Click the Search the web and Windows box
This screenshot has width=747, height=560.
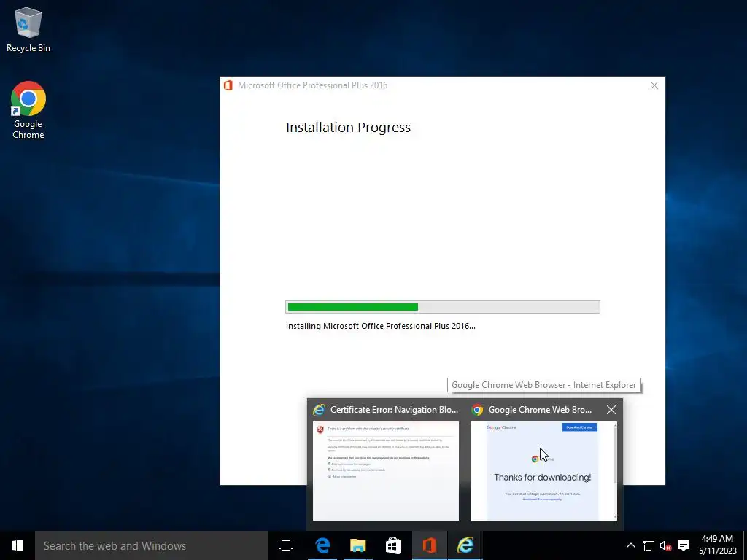coord(152,545)
